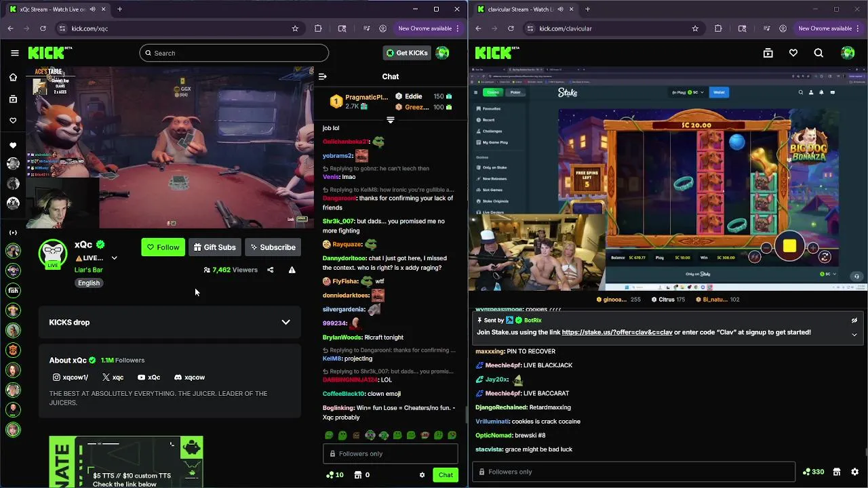The height and width of the screenshot is (488, 868).
Task: Report stream using warning triangle icon
Action: pyautogui.click(x=292, y=270)
